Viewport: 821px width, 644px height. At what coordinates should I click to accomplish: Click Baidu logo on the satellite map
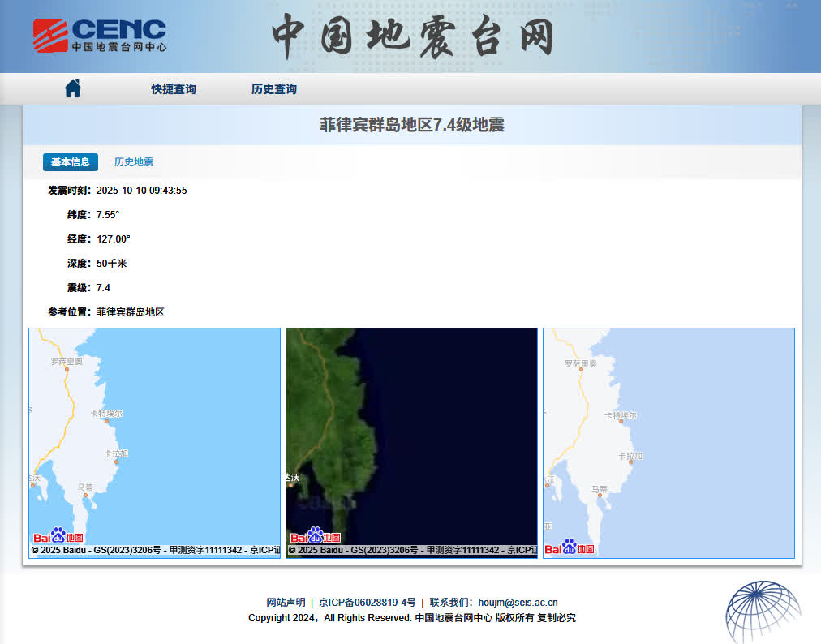316,536
